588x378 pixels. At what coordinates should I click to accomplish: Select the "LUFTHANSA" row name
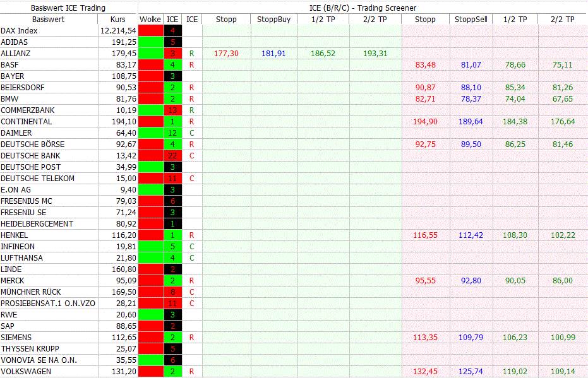(x=21, y=258)
